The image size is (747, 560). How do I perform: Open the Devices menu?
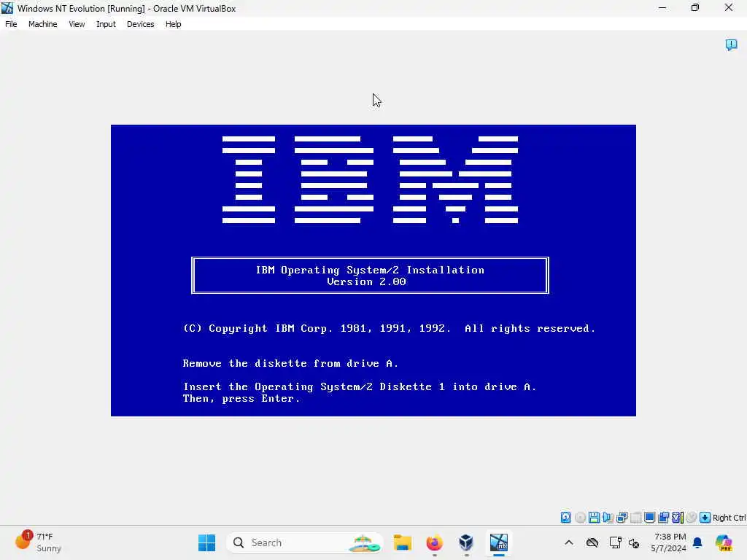[140, 24]
